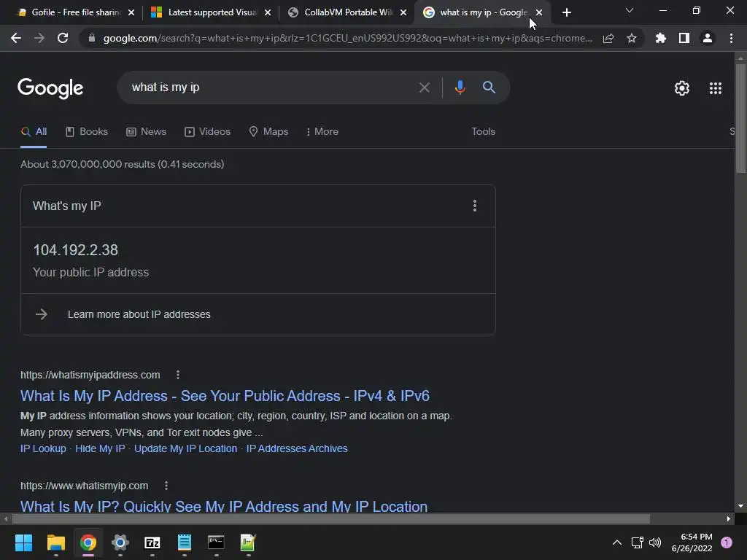Open the notification center badge
Viewport: 747px width, 560px height.
[727, 542]
